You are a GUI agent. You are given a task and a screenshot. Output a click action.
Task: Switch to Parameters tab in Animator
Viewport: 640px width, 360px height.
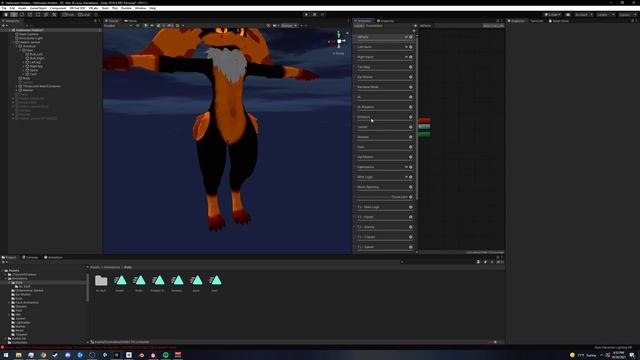[374, 26]
